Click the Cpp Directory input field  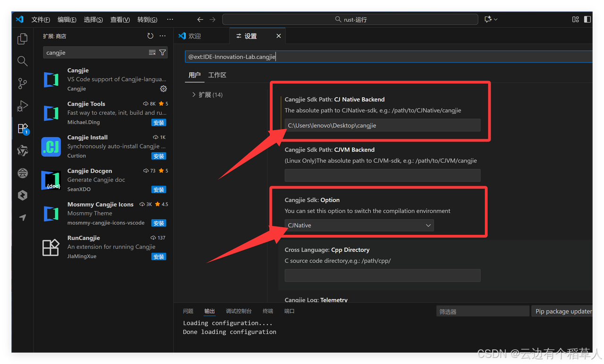click(x=382, y=275)
